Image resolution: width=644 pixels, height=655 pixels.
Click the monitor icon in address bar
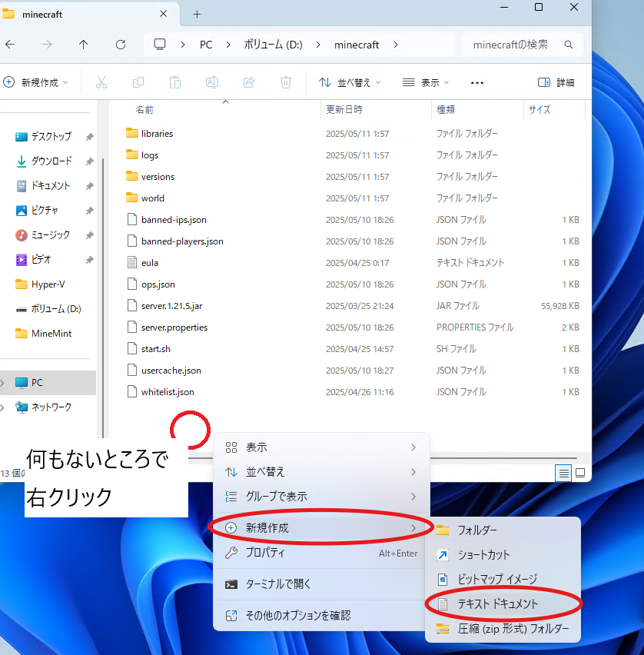tap(160, 45)
